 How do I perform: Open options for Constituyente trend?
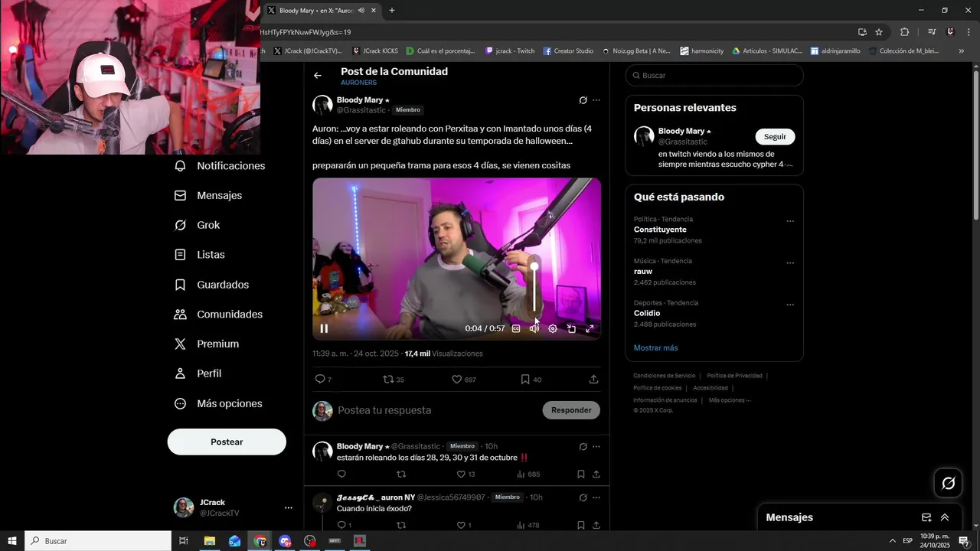(x=790, y=221)
